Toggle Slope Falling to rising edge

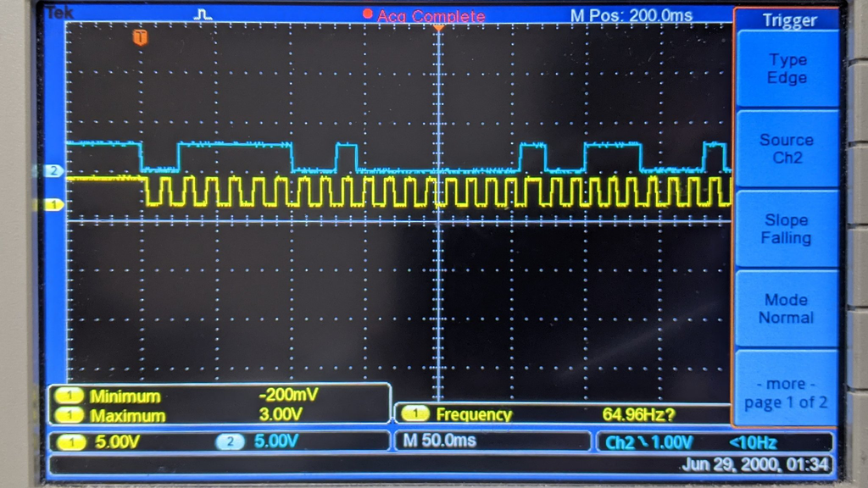(x=787, y=229)
